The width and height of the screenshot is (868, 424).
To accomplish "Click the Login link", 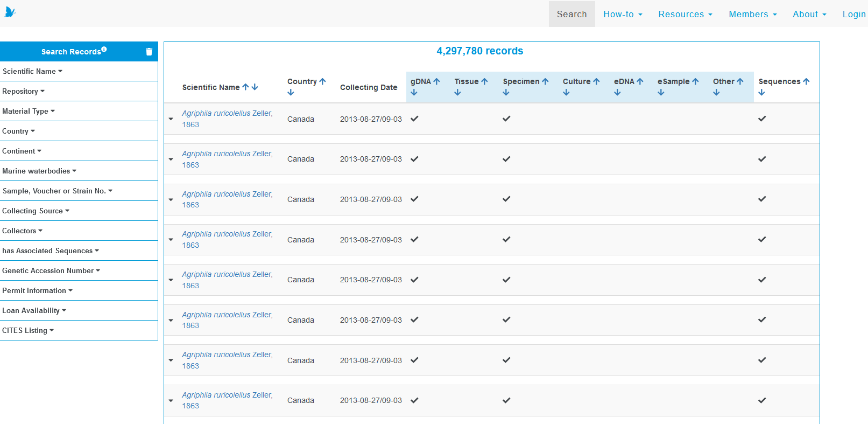I will point(853,14).
